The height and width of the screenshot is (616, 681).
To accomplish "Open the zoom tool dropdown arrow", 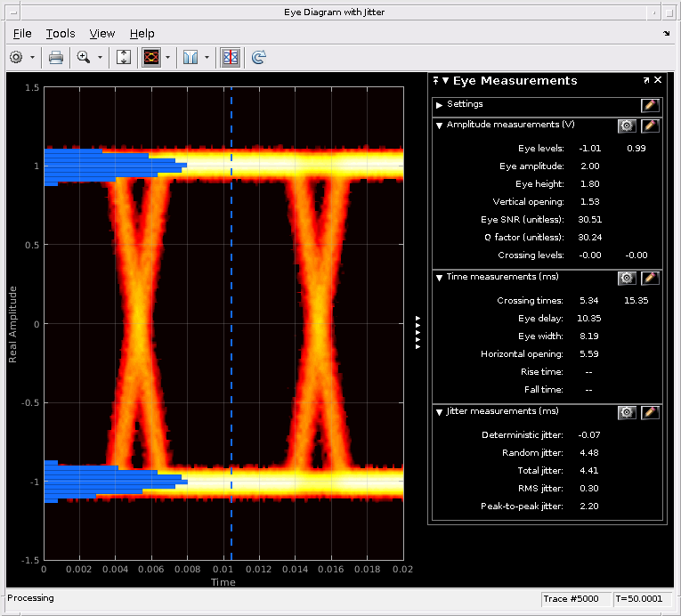I will pos(100,57).
